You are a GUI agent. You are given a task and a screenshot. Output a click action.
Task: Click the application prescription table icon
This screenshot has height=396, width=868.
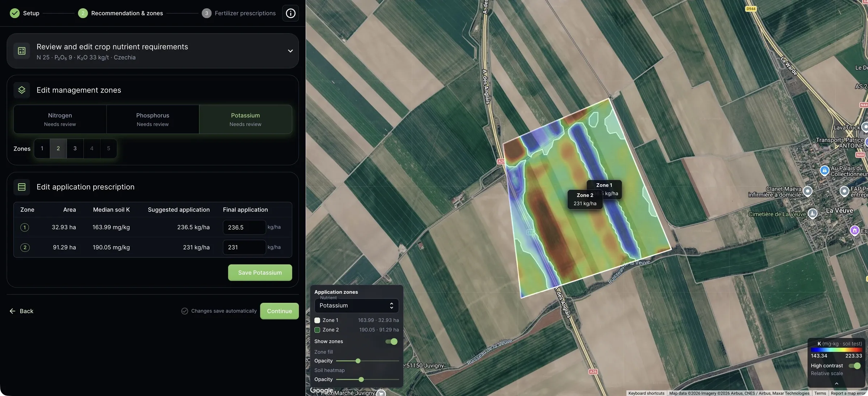(x=22, y=187)
